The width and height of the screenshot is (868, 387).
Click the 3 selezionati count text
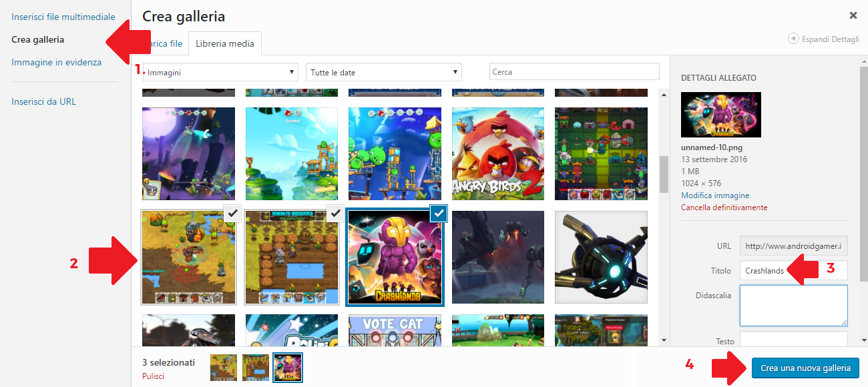[168, 362]
